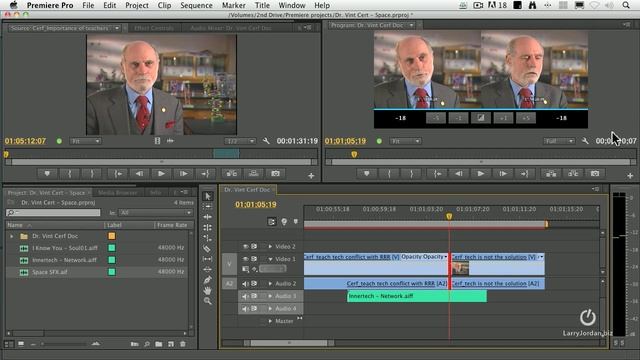Image resolution: width=640 pixels, height=360 pixels.
Task: Toggle A2 source patch target
Action: point(229,284)
